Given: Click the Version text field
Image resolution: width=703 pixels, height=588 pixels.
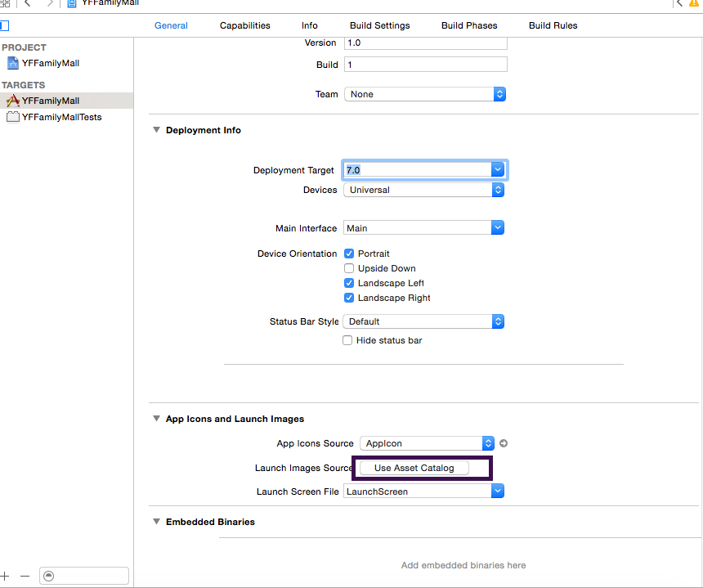Looking at the screenshot, I should click(x=425, y=43).
